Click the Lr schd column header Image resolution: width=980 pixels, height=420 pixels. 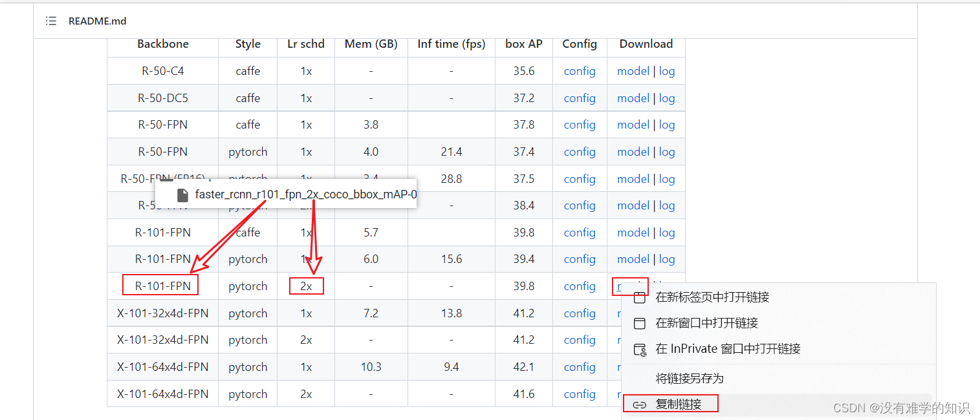coord(306,44)
